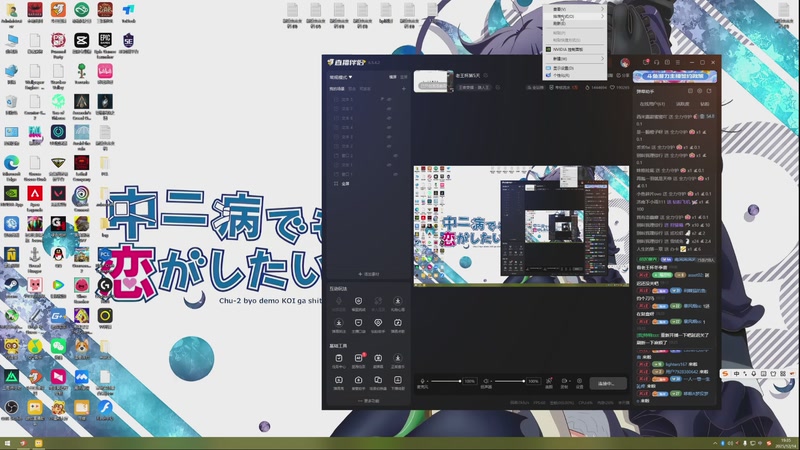This screenshot has height=450, width=800.
Task: Click the plus icon to add a scene
Action: pos(404,89)
